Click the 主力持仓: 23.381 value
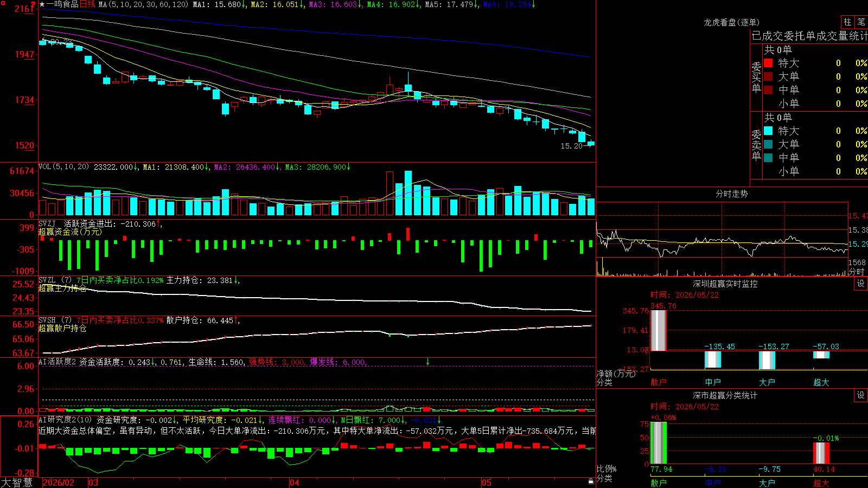Screen dimensions: 868x488 (200, 280)
